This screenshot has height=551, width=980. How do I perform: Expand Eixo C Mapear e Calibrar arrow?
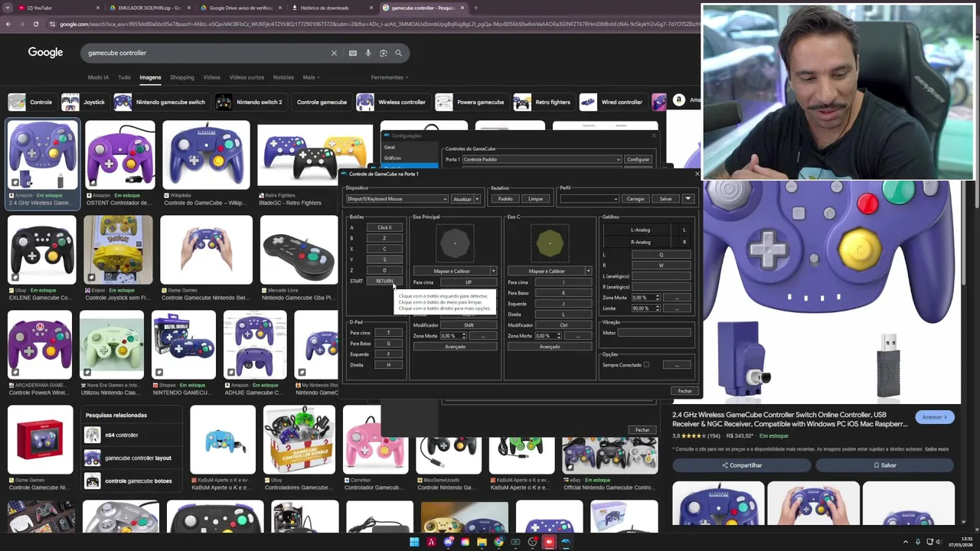coord(588,271)
